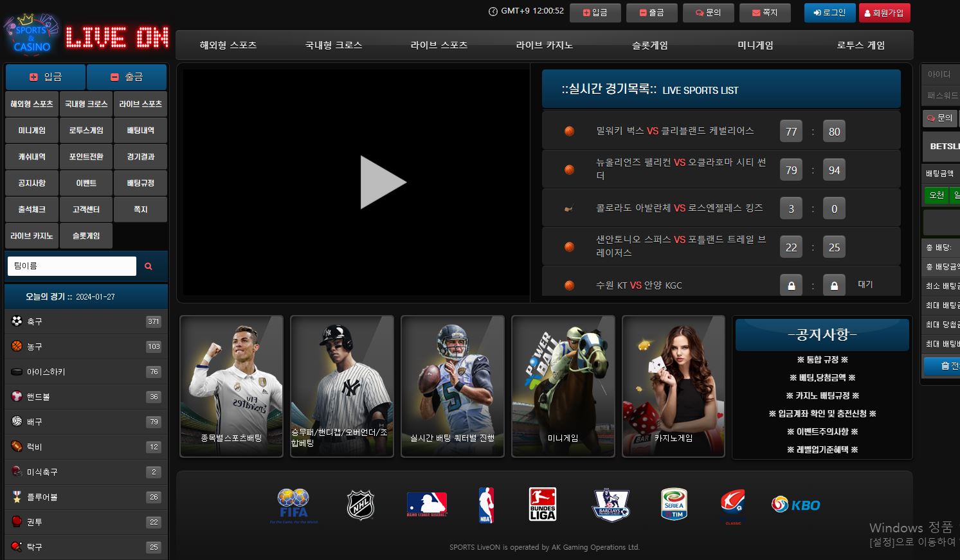Click the ice hockey puck icon
This screenshot has height=560, width=960.
click(17, 372)
